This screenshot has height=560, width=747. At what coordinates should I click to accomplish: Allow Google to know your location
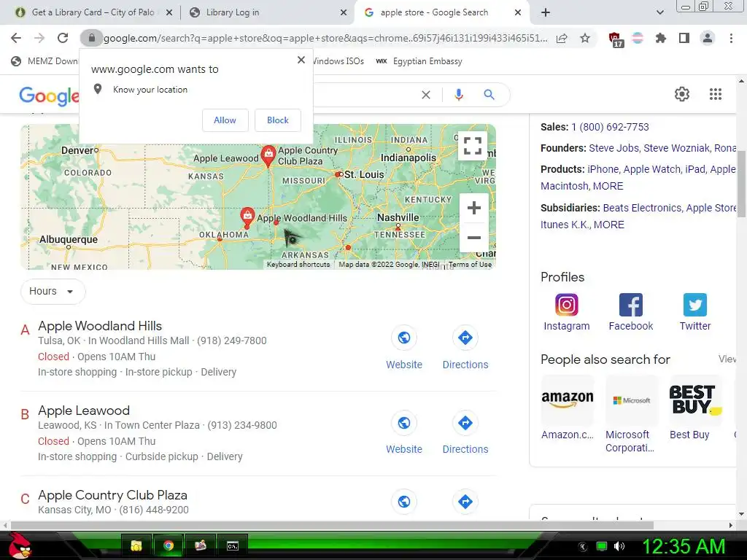click(x=225, y=120)
